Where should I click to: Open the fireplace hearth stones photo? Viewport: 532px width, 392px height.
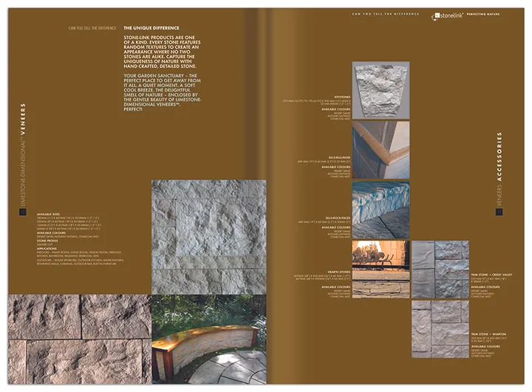[381, 269]
